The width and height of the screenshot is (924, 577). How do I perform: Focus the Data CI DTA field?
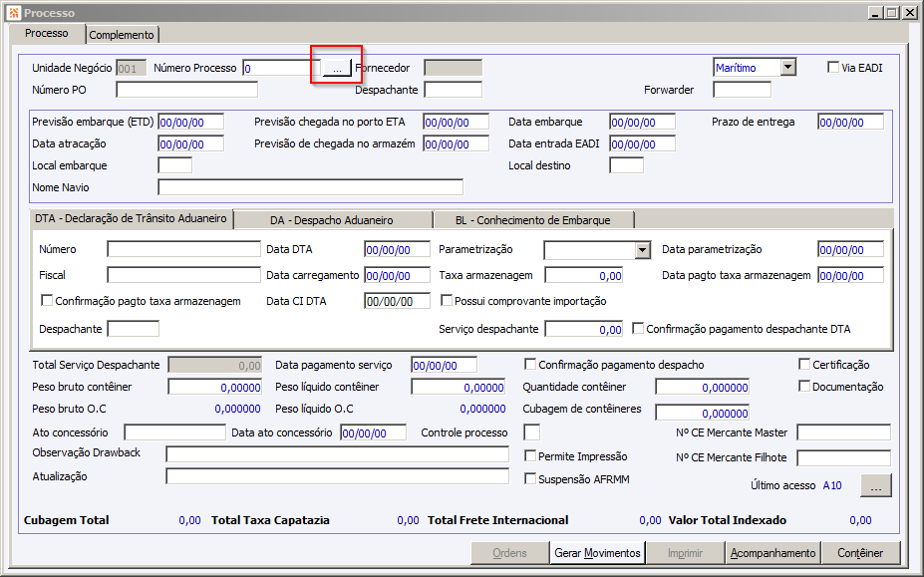coord(397,301)
